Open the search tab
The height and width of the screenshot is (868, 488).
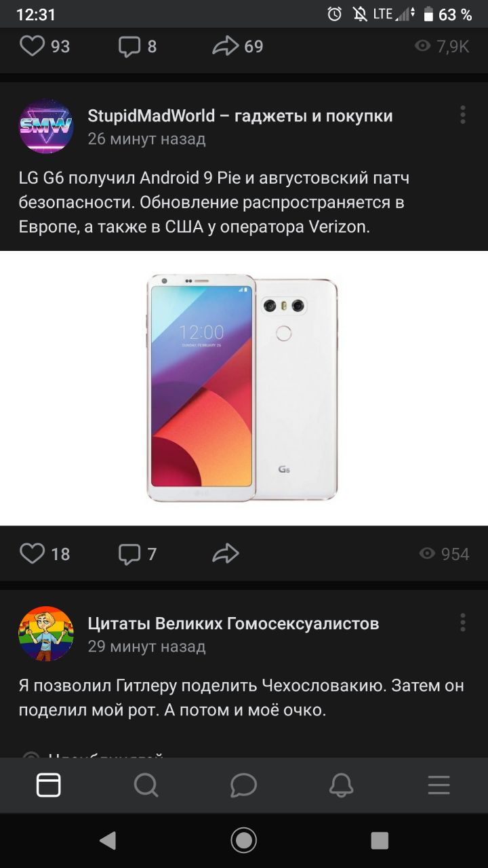tap(146, 785)
